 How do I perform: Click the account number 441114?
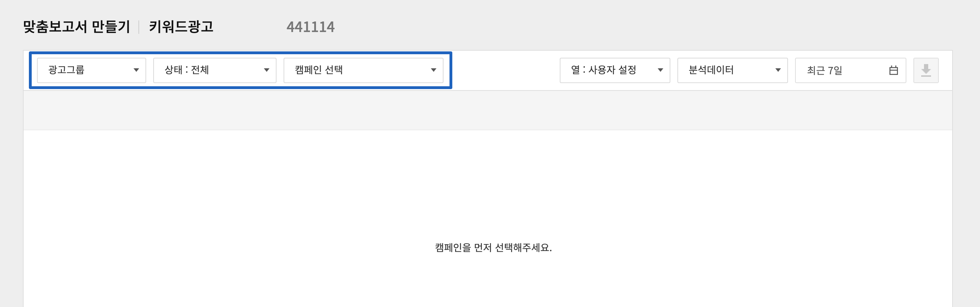(x=310, y=27)
